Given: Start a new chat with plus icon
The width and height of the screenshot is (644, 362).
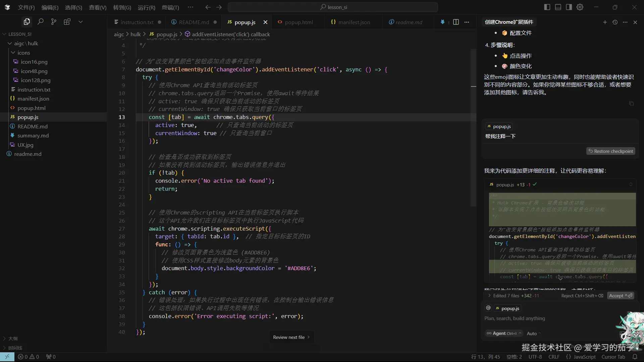Looking at the screenshot, I should 605,22.
